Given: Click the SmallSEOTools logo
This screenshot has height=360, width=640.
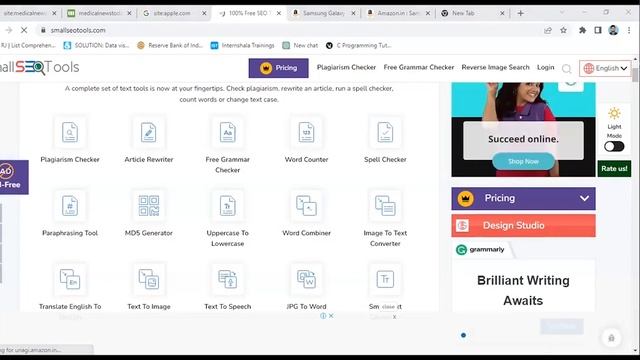Looking at the screenshot, I should click(x=40, y=67).
